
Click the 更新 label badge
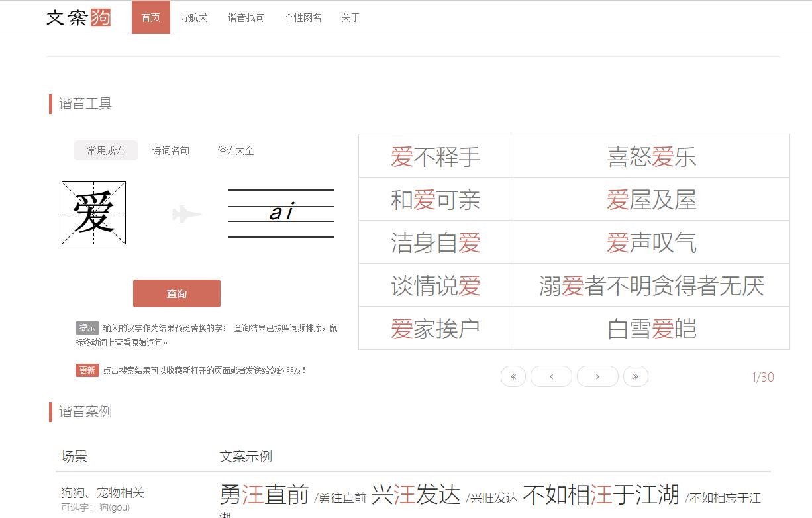[87, 370]
